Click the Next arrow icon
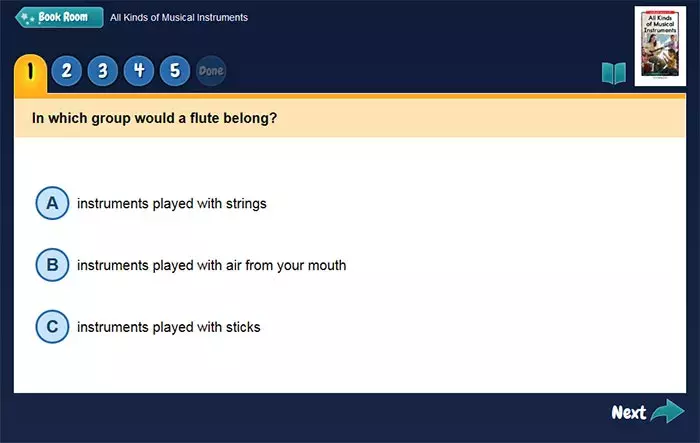 tap(667, 412)
